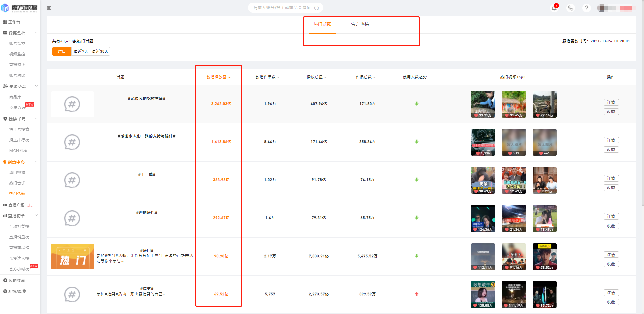Open the first top video thumbnail for #热门#
This screenshot has width=644, height=314.
[483, 257]
